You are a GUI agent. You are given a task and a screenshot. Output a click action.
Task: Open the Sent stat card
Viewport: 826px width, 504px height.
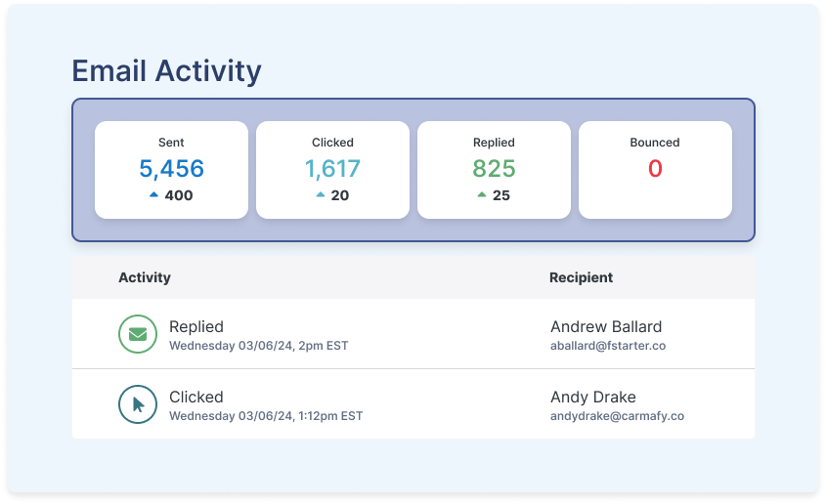(x=171, y=170)
